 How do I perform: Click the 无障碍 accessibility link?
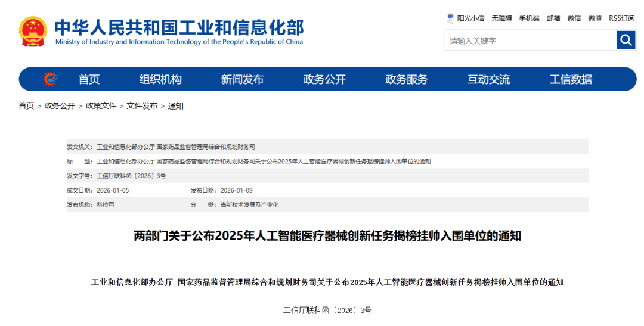click(x=501, y=18)
